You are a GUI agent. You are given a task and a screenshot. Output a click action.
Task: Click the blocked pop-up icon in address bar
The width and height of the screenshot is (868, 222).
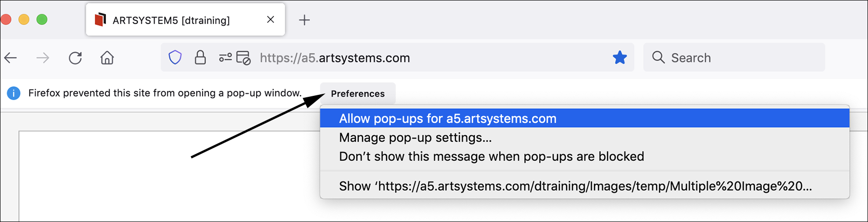244,58
